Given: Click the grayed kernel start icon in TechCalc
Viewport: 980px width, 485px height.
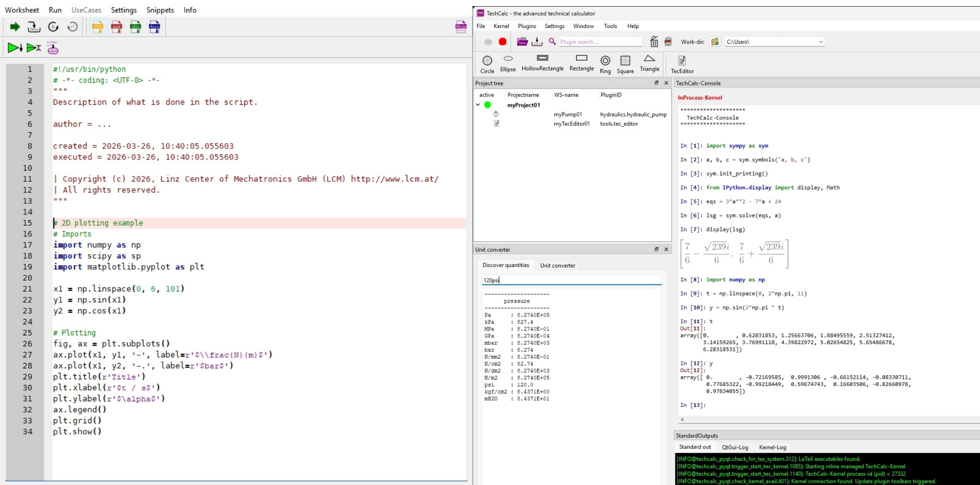Looking at the screenshot, I should pos(488,42).
